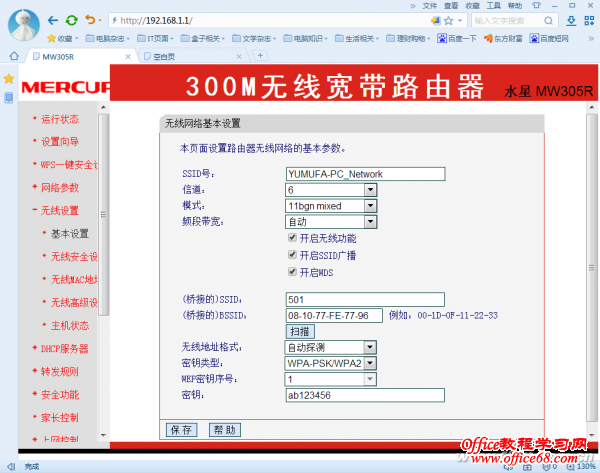The height and width of the screenshot is (473, 600).
Task: Click the zoom 130% status bar icon
Action: [581, 466]
